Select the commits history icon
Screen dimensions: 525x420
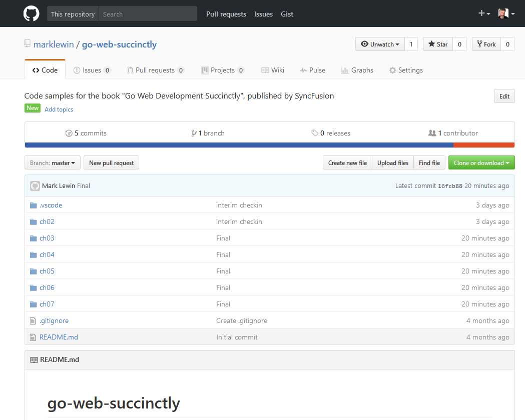pos(69,133)
